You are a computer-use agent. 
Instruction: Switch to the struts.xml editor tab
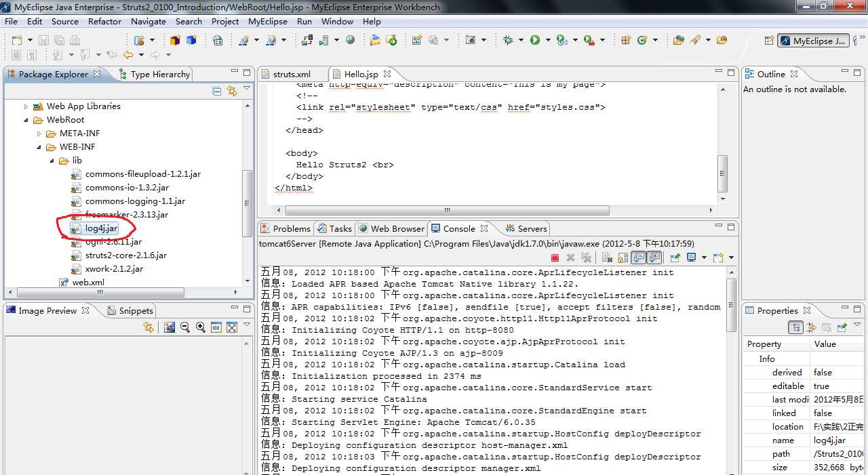[x=292, y=75]
